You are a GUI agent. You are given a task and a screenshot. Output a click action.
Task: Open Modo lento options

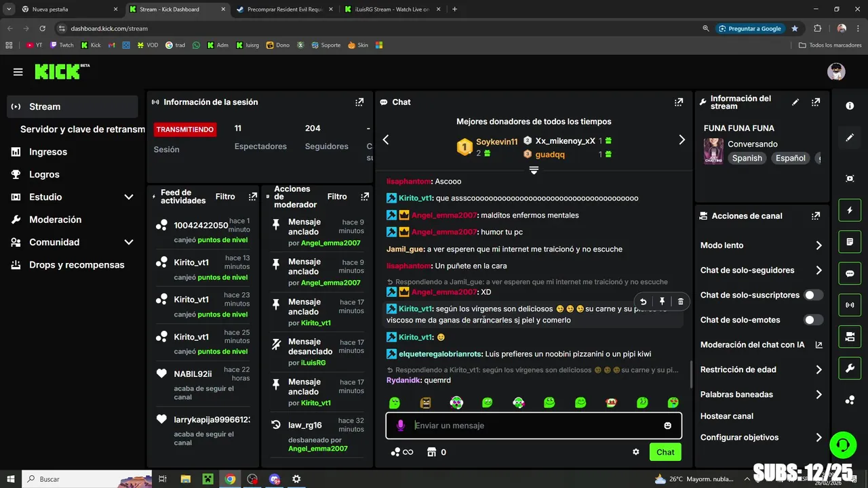761,245
